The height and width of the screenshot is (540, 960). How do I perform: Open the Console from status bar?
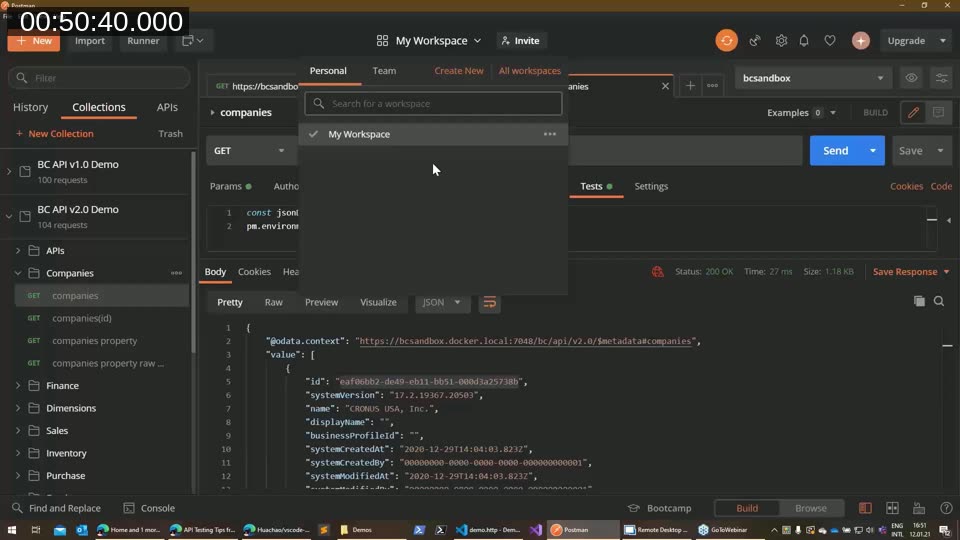(149, 508)
